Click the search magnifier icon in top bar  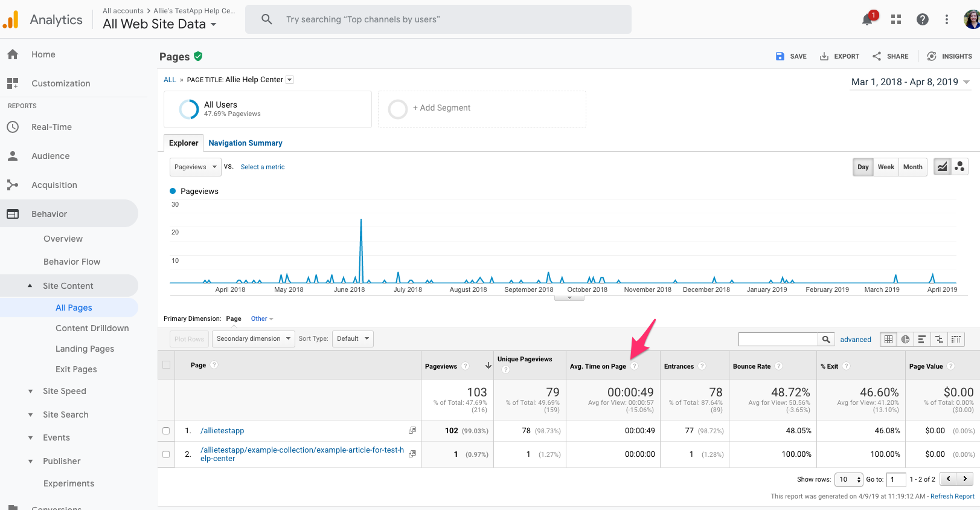(266, 19)
